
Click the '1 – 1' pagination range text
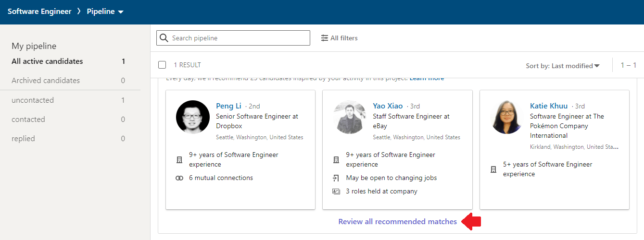[629, 65]
